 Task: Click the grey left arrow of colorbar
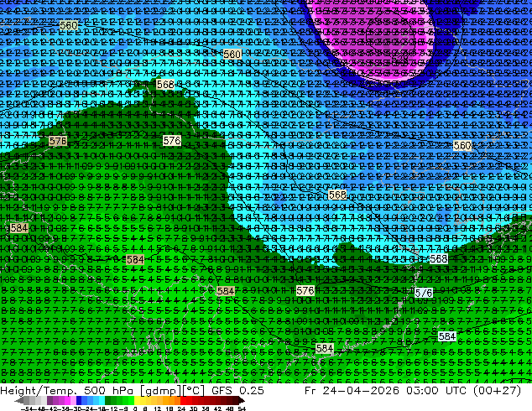click(x=19, y=401)
